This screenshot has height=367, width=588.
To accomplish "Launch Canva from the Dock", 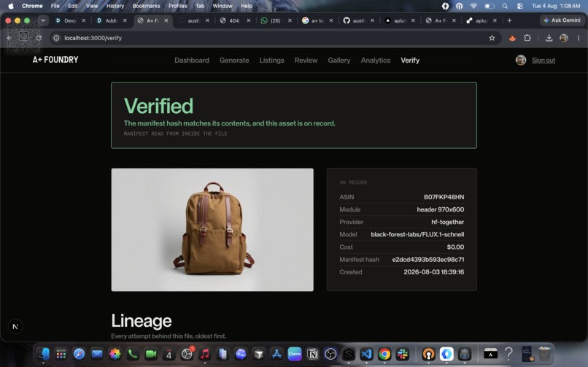I will (x=295, y=354).
